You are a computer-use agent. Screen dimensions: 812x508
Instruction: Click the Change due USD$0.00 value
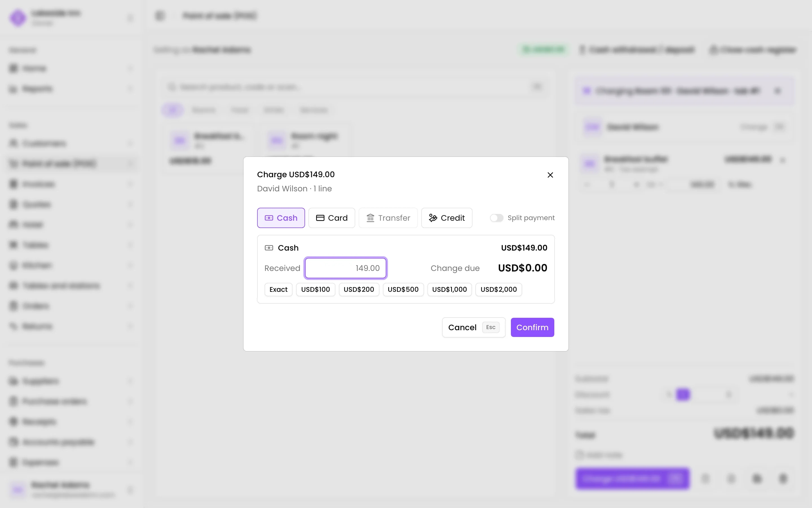[x=522, y=268]
